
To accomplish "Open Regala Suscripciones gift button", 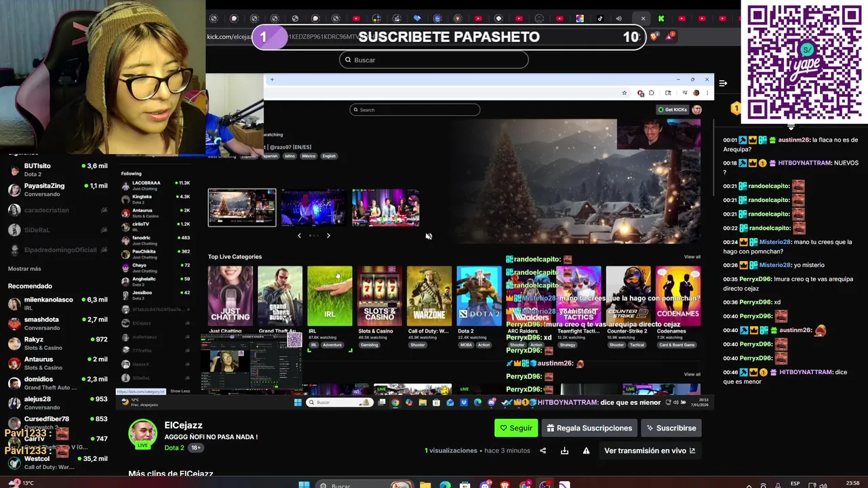I will click(589, 428).
